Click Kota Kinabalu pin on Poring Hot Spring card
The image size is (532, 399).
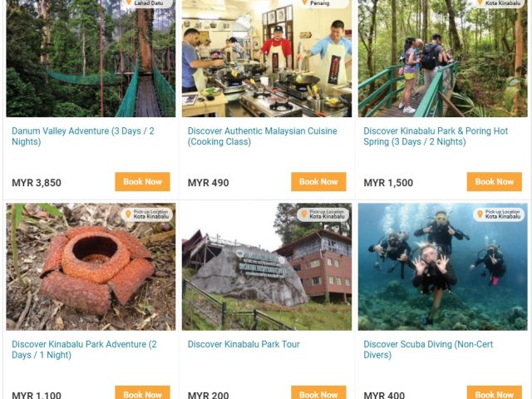(x=480, y=2)
